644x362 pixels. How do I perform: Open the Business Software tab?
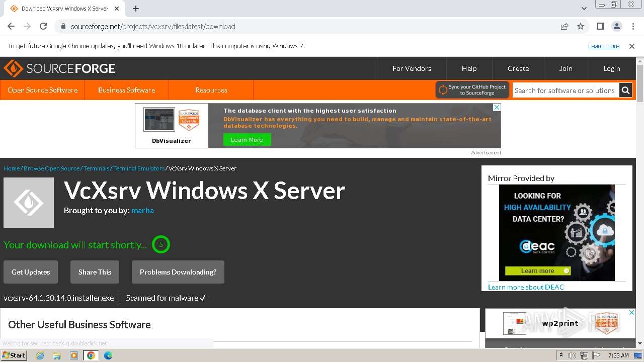pyautogui.click(x=126, y=90)
